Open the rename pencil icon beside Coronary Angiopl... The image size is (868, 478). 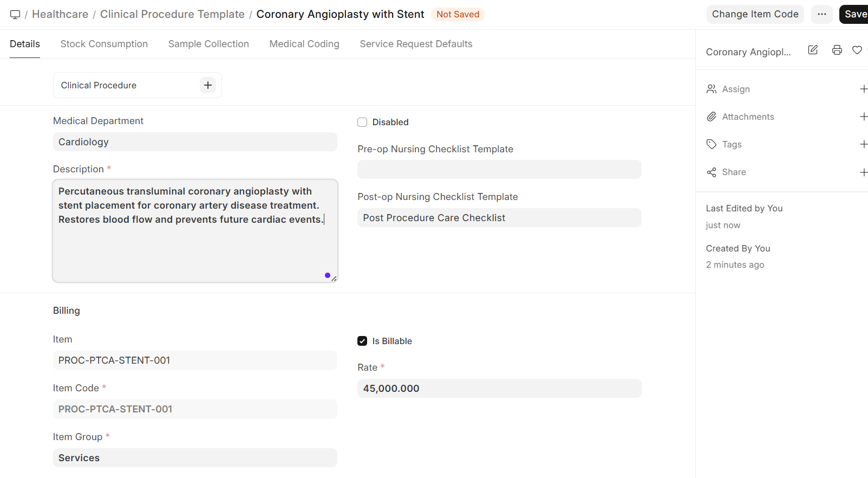point(813,49)
